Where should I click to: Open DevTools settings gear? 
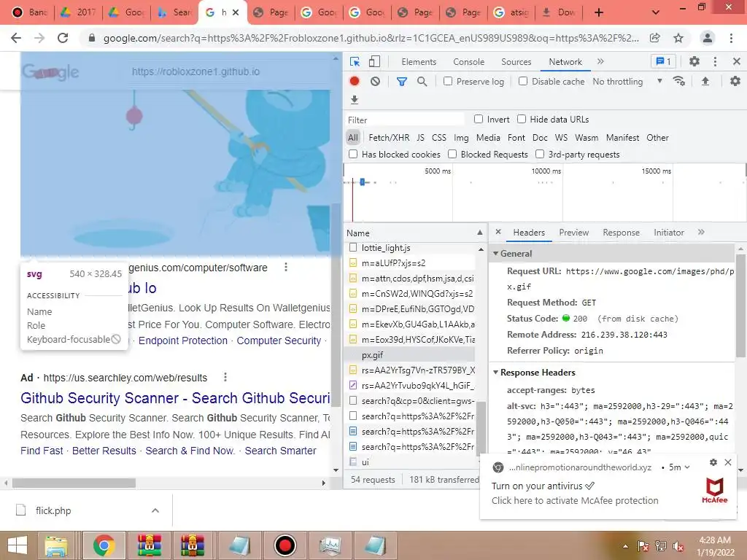point(694,61)
